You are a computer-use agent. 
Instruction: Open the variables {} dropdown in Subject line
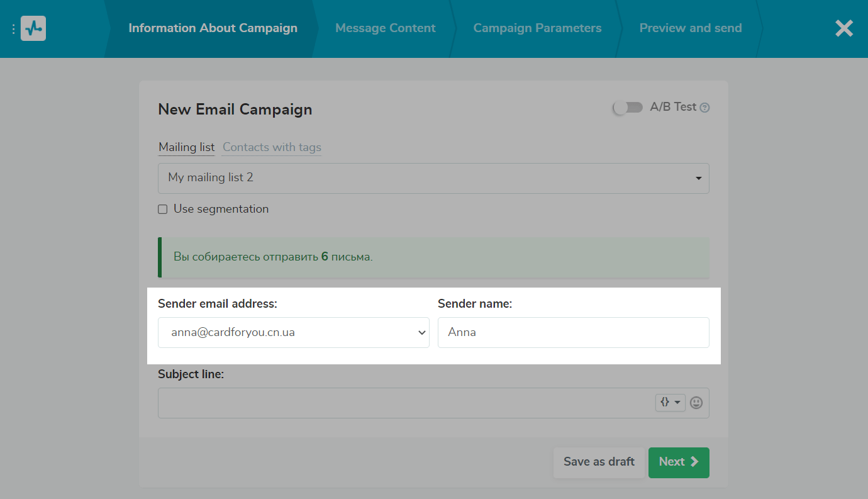point(670,403)
